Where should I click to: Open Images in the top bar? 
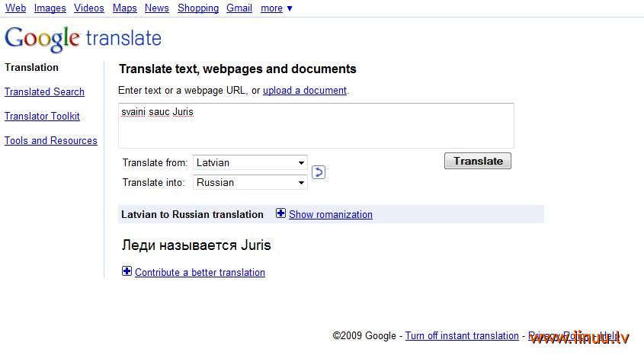tap(50, 8)
